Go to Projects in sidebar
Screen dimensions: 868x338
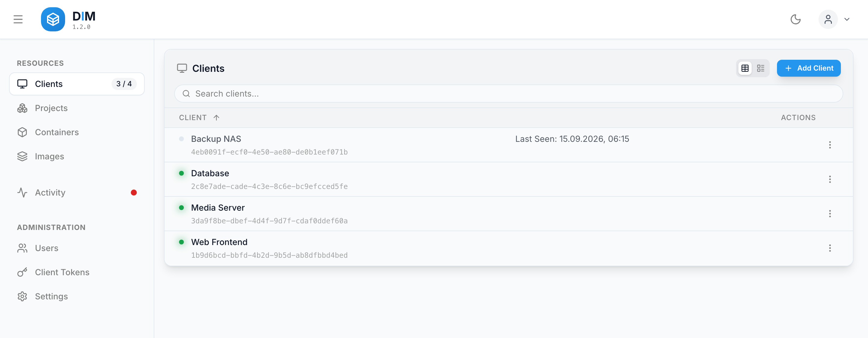pyautogui.click(x=77, y=108)
